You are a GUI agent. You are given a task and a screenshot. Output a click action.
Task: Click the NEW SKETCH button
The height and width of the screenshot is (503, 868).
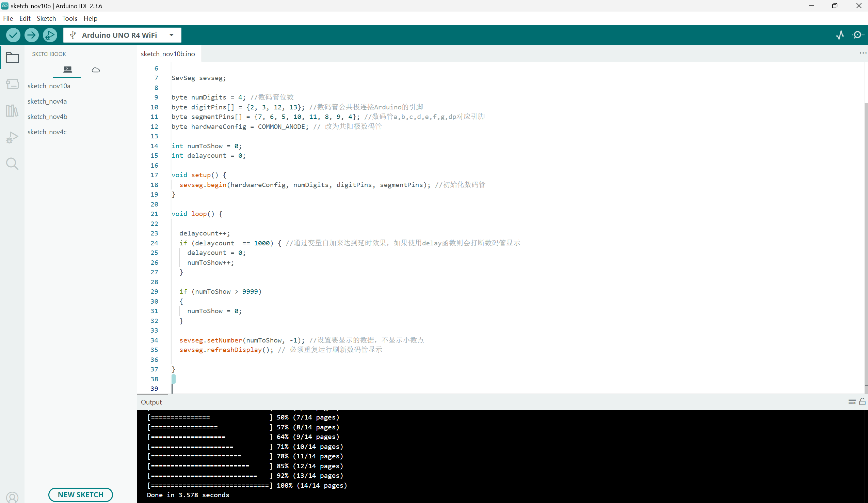click(x=80, y=494)
